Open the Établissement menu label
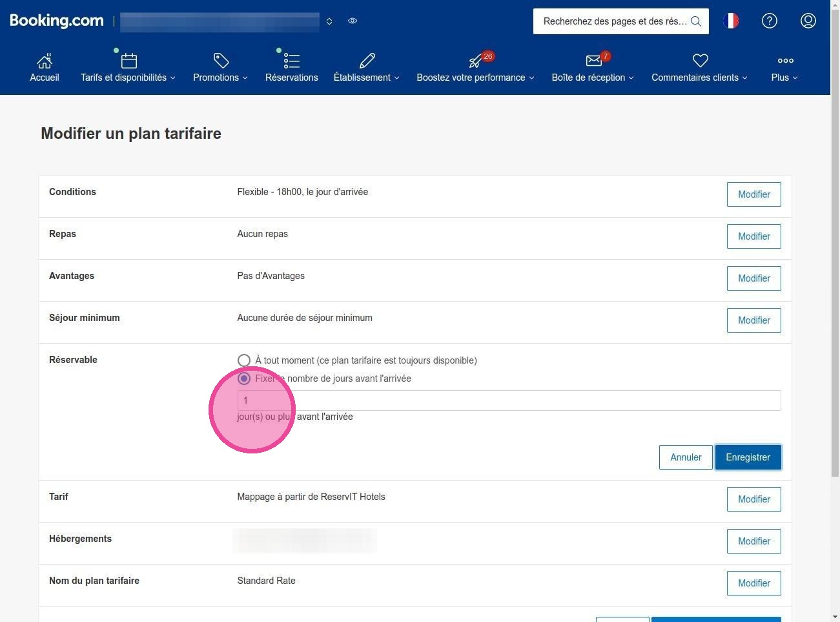 click(x=362, y=78)
